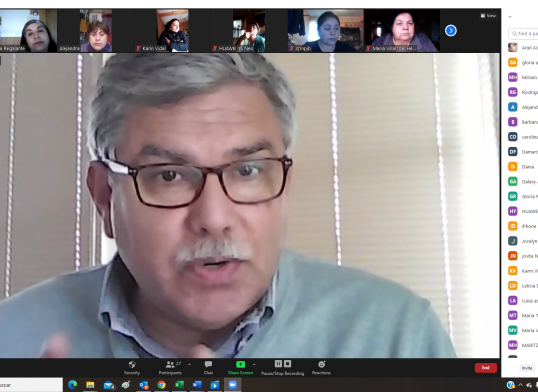Click the Invite button
Viewport: 538px width, 392px height.
[527, 368]
